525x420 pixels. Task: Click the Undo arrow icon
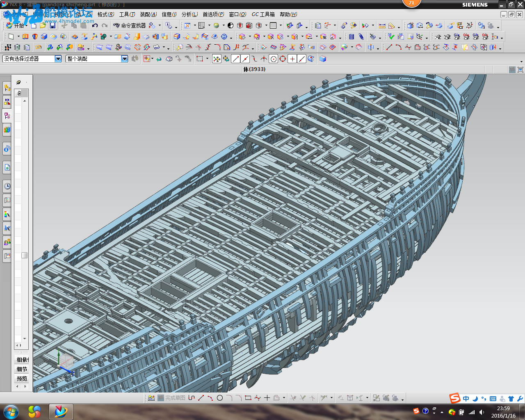[95, 25]
